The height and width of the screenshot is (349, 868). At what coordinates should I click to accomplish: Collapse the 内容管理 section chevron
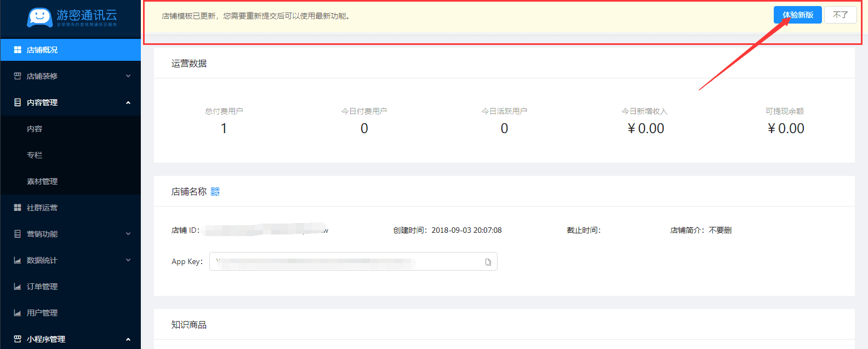(128, 102)
